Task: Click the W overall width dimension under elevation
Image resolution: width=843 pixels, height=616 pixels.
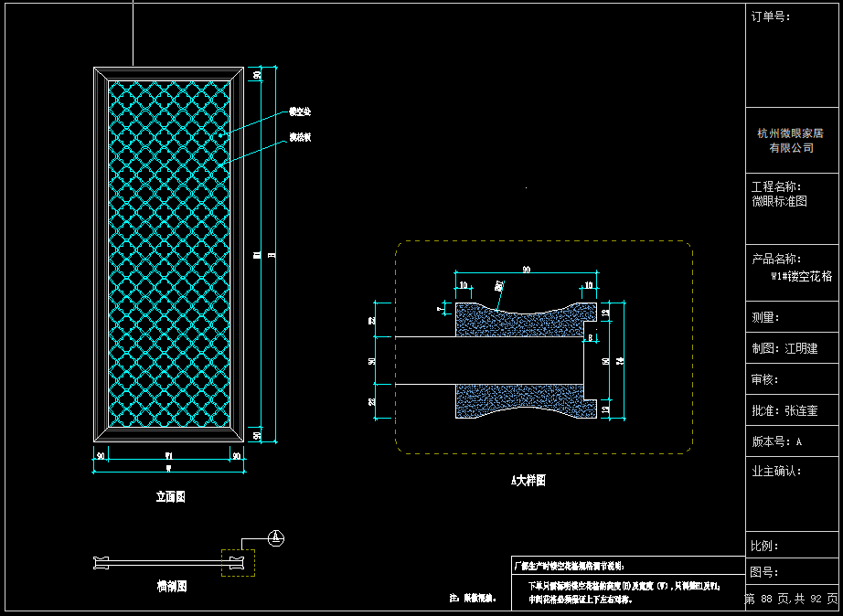Action: (168, 469)
